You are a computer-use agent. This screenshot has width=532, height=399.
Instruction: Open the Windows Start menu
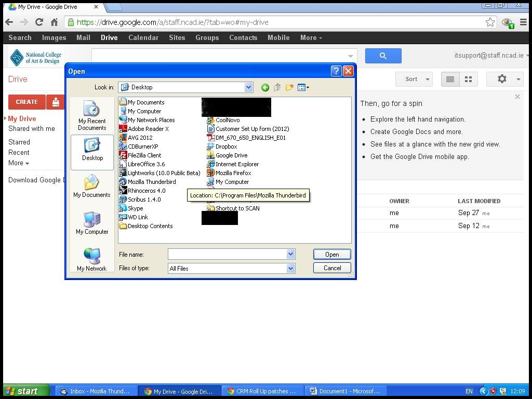tap(26, 391)
